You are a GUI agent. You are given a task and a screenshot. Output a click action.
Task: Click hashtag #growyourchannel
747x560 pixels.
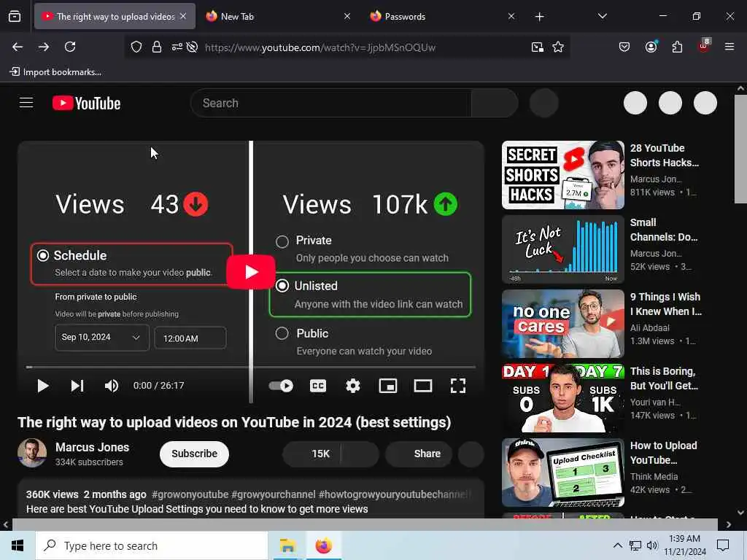pyautogui.click(x=273, y=494)
